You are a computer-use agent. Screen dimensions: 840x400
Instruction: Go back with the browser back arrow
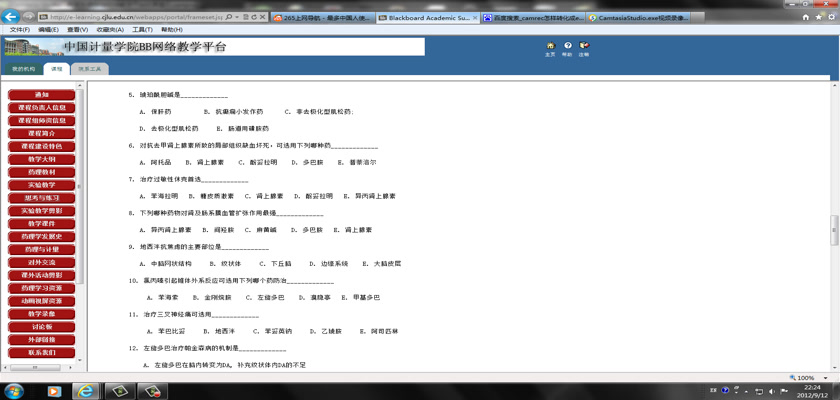point(11,17)
